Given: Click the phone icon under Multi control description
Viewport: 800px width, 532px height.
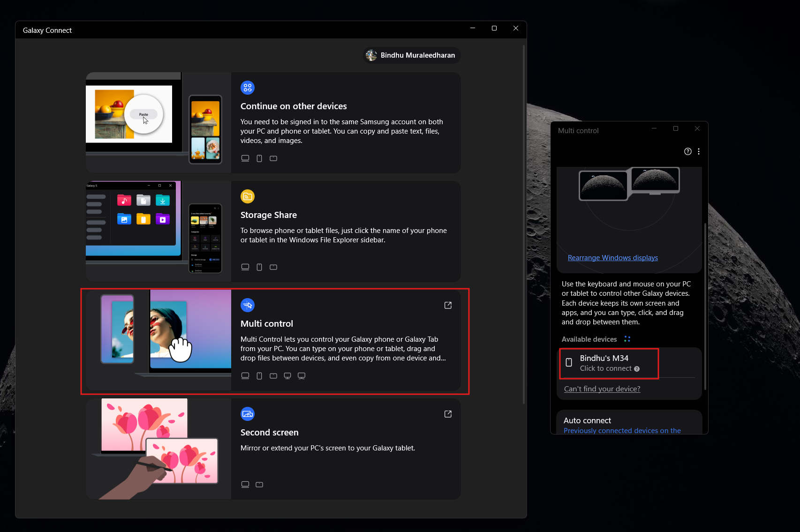Looking at the screenshot, I should pyautogui.click(x=259, y=375).
